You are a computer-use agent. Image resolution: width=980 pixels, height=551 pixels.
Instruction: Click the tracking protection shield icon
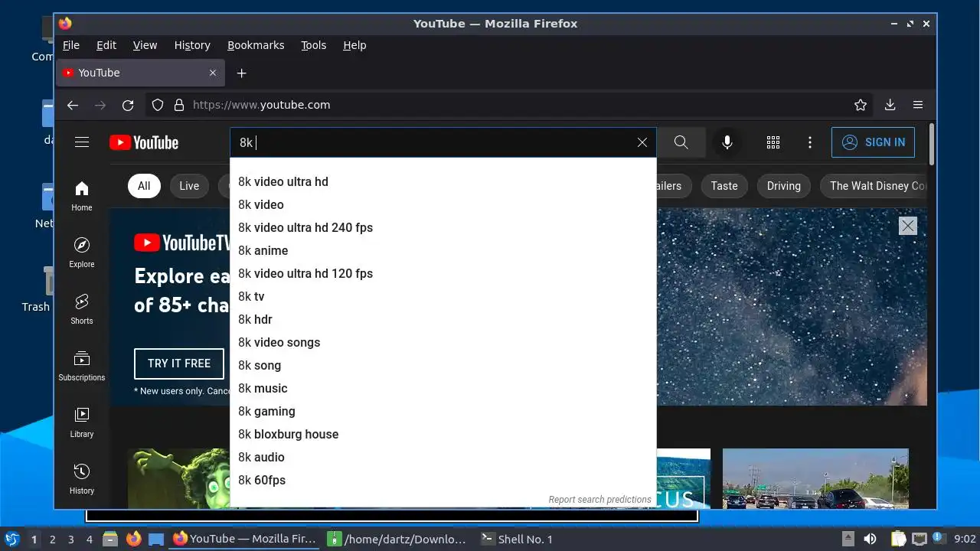pos(158,105)
